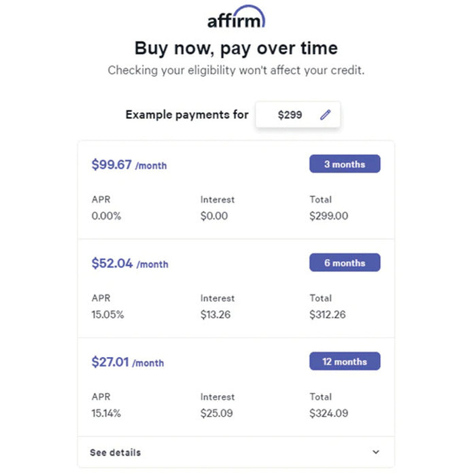This screenshot has height=476, width=476.
Task: Click the $324.09 total amount
Action: point(328,413)
